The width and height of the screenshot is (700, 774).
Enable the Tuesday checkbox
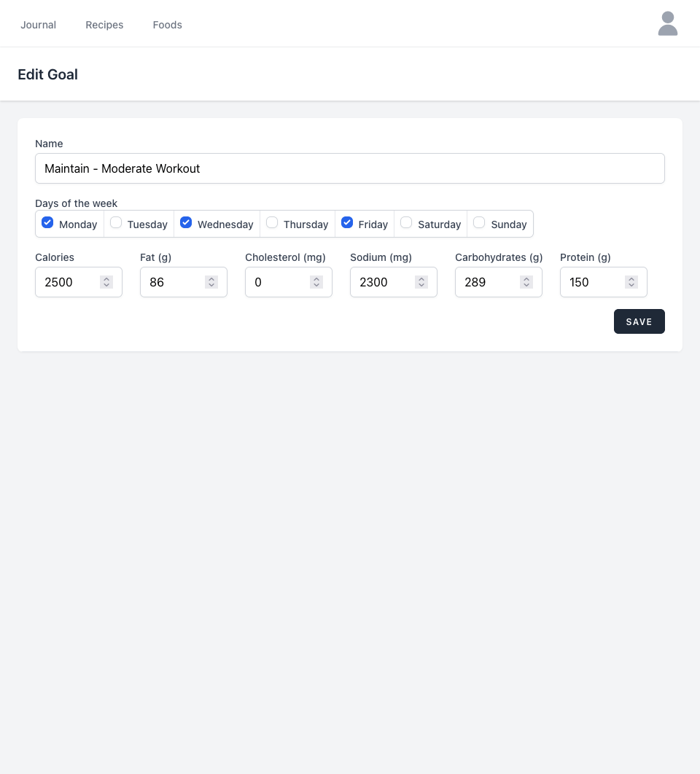tap(116, 223)
